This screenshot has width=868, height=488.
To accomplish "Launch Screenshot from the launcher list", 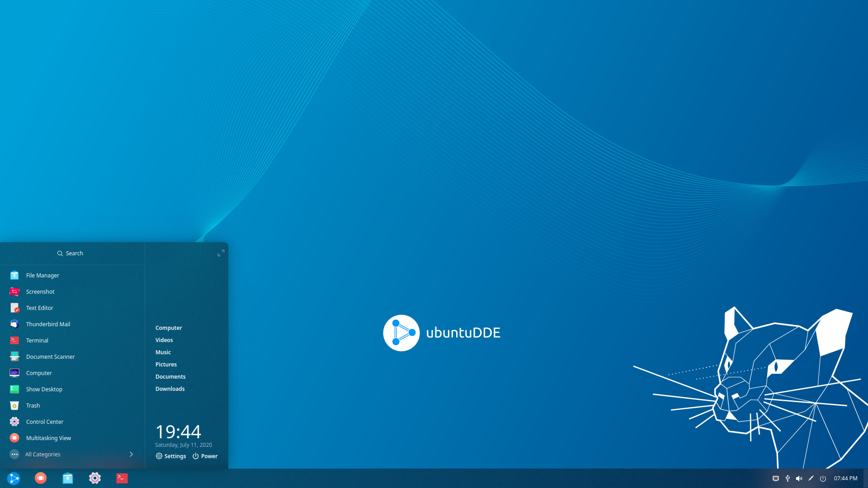I will [x=72, y=291].
